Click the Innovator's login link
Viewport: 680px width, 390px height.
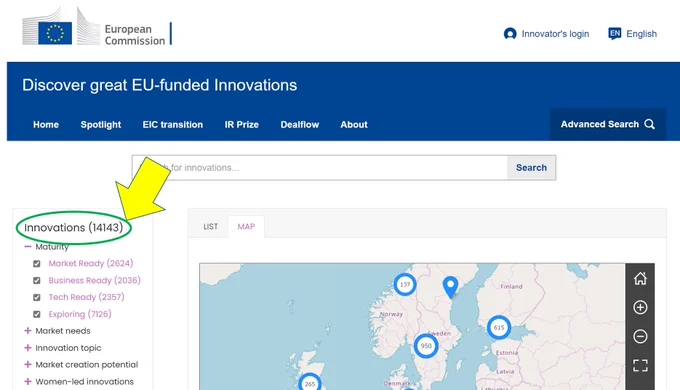pyautogui.click(x=555, y=34)
